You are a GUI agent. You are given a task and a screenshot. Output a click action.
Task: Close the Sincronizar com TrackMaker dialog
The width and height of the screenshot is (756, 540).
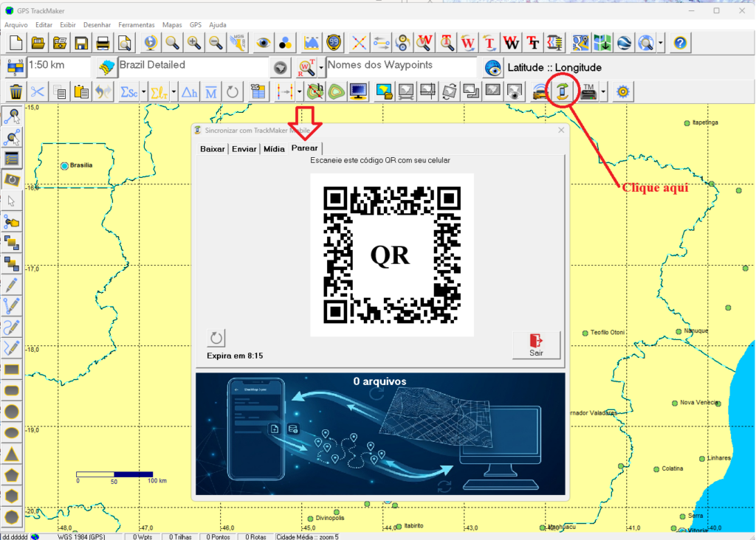click(x=561, y=130)
